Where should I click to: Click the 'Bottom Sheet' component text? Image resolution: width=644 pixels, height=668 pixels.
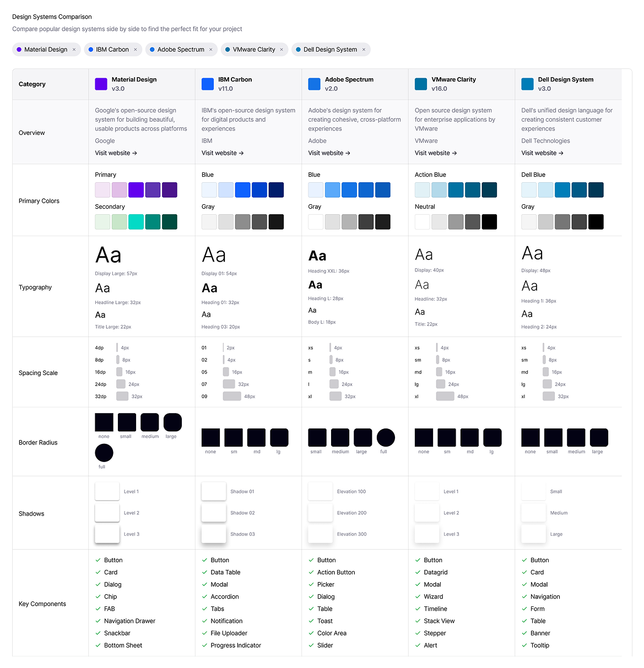123,645
